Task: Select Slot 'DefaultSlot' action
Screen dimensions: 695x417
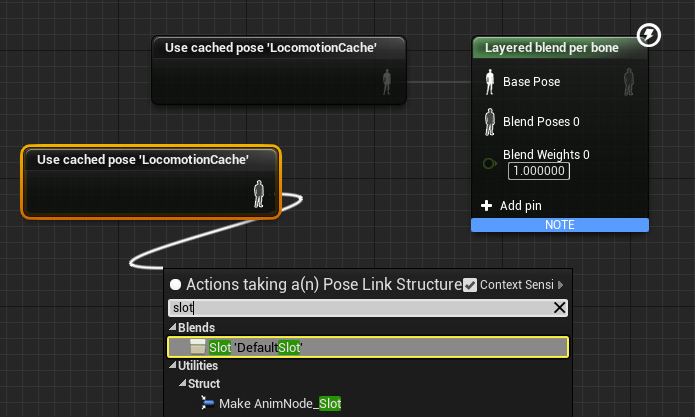Action: coord(368,347)
